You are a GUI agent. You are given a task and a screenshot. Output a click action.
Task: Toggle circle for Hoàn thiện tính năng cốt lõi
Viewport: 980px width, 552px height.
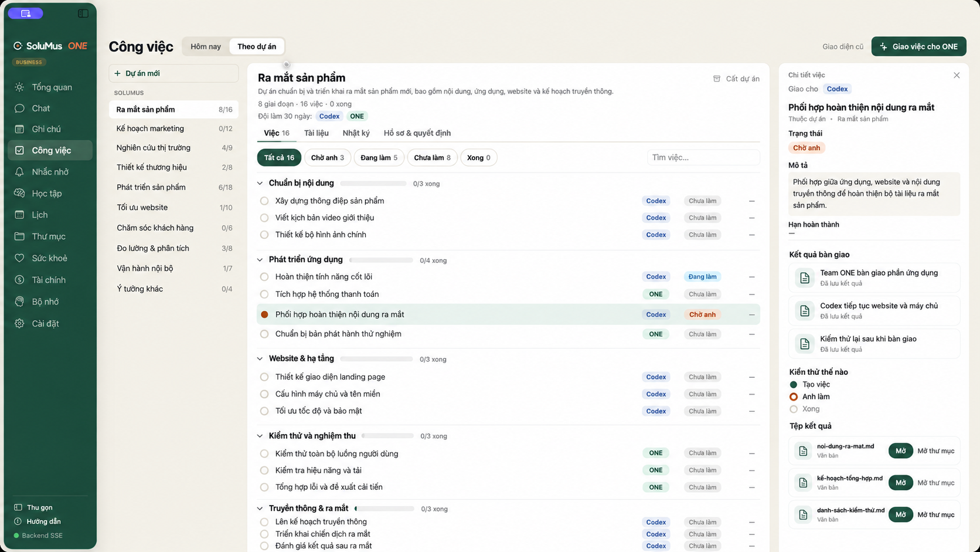264,277
